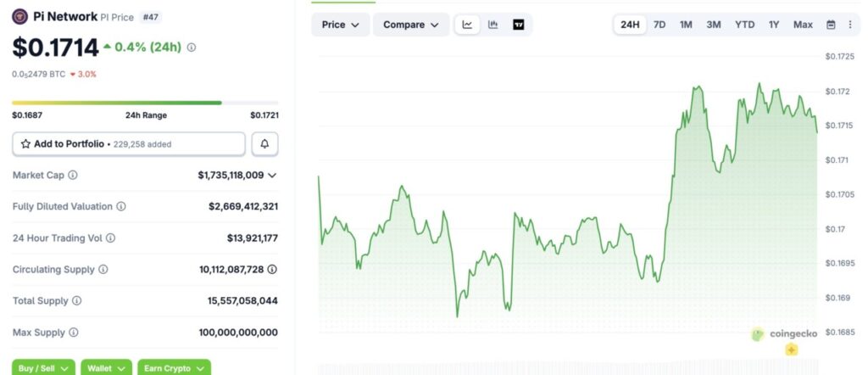
Task: Switch to candlestick chart view
Action: (x=492, y=25)
